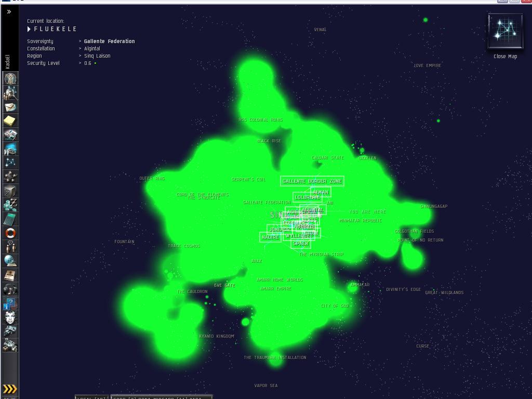The width and height of the screenshot is (532, 399).
Task: Open the yellow Notepad icon
Action: click(10, 121)
